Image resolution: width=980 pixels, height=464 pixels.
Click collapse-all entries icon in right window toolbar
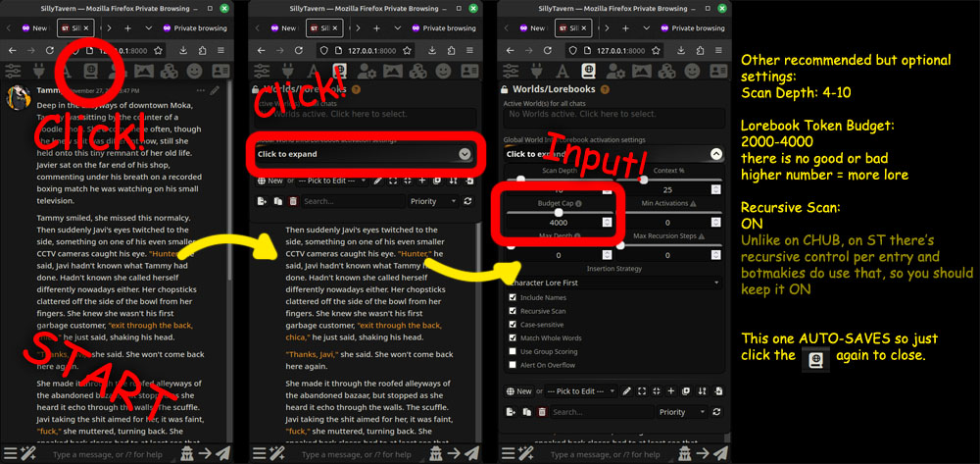click(657, 390)
